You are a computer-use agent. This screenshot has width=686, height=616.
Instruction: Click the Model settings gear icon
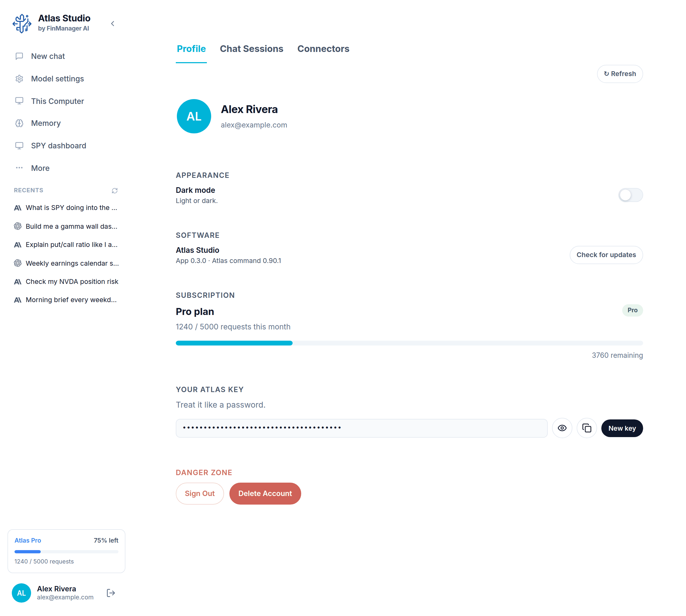19,78
